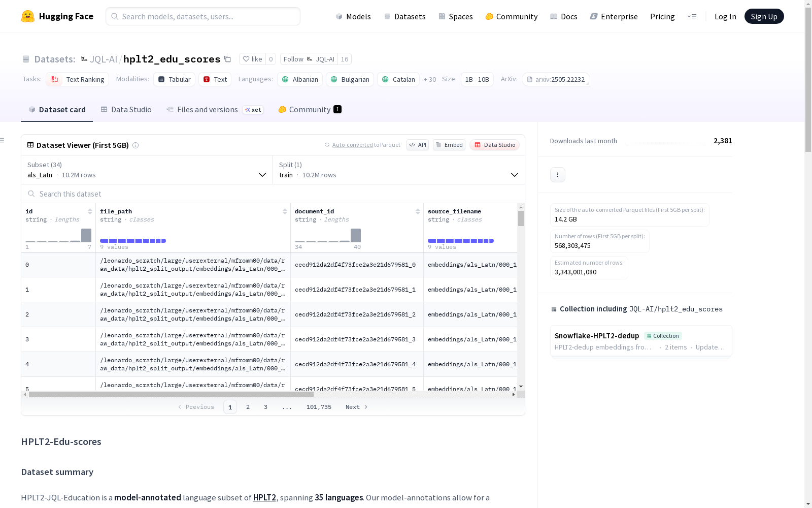This screenshot has width=812, height=508.
Task: Open the Data Studio tab
Action: 126,109
